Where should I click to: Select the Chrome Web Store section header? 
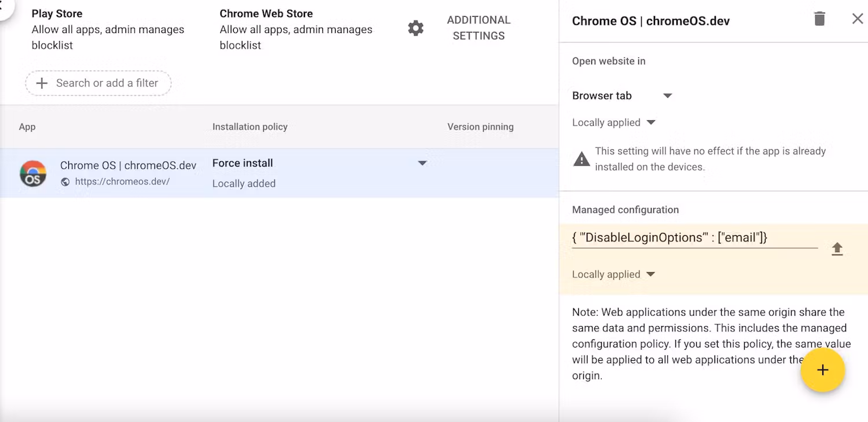266,13
